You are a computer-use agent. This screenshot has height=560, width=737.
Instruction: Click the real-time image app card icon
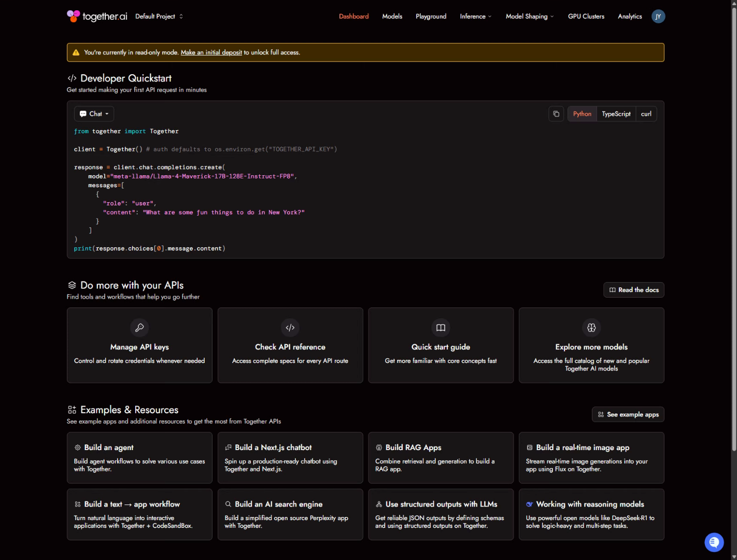[x=530, y=447]
